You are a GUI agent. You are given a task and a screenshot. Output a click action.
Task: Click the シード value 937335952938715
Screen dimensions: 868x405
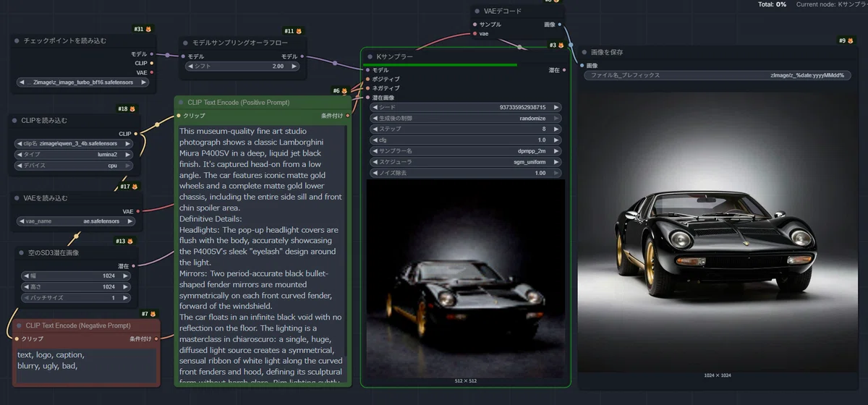522,107
